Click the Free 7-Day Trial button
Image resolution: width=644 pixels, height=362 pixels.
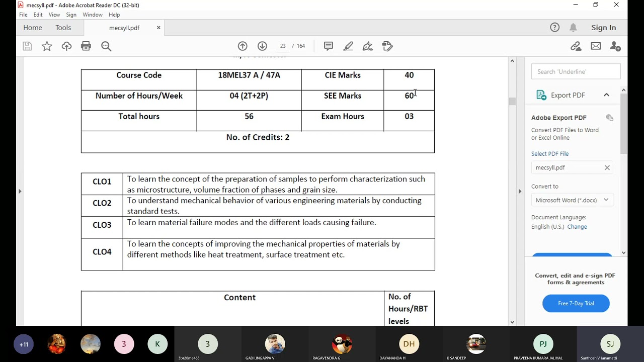point(576,303)
